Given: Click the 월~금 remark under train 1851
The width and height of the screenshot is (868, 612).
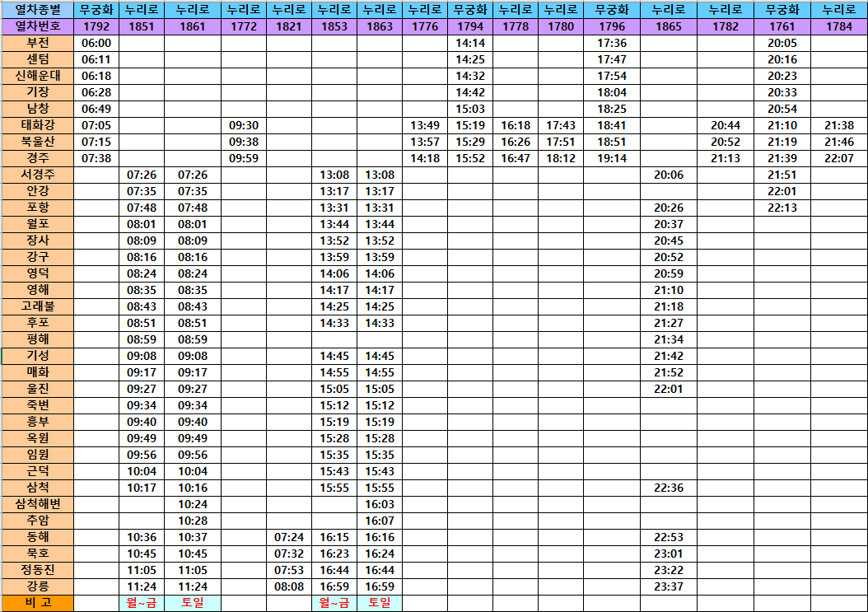Looking at the screenshot, I should click(x=142, y=603).
